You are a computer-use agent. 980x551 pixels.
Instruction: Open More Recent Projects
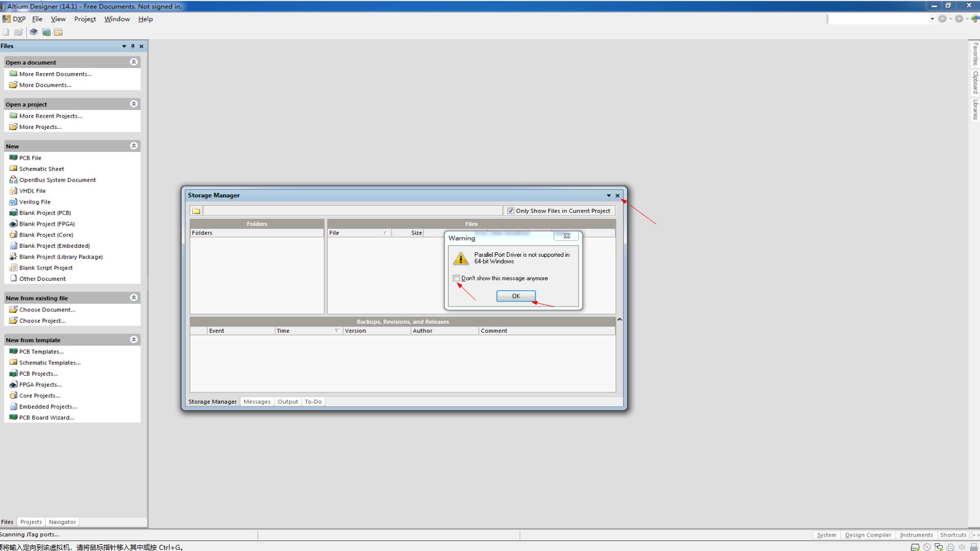pos(50,116)
